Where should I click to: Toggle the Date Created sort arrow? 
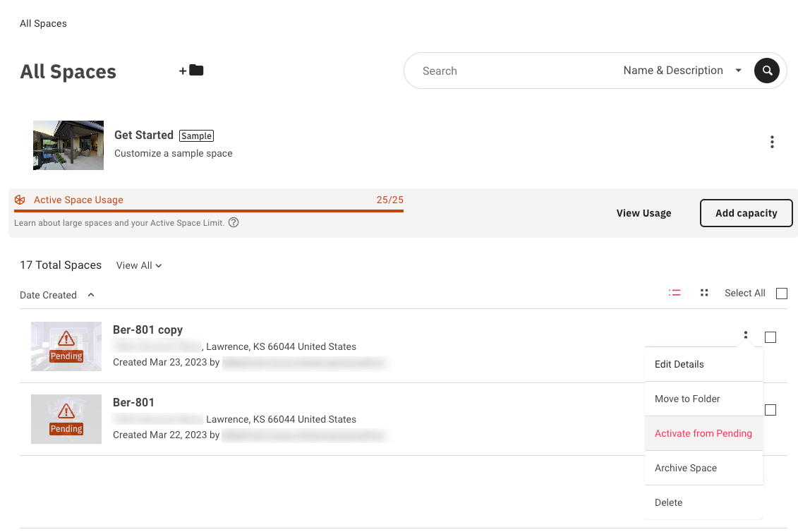pyautogui.click(x=91, y=295)
